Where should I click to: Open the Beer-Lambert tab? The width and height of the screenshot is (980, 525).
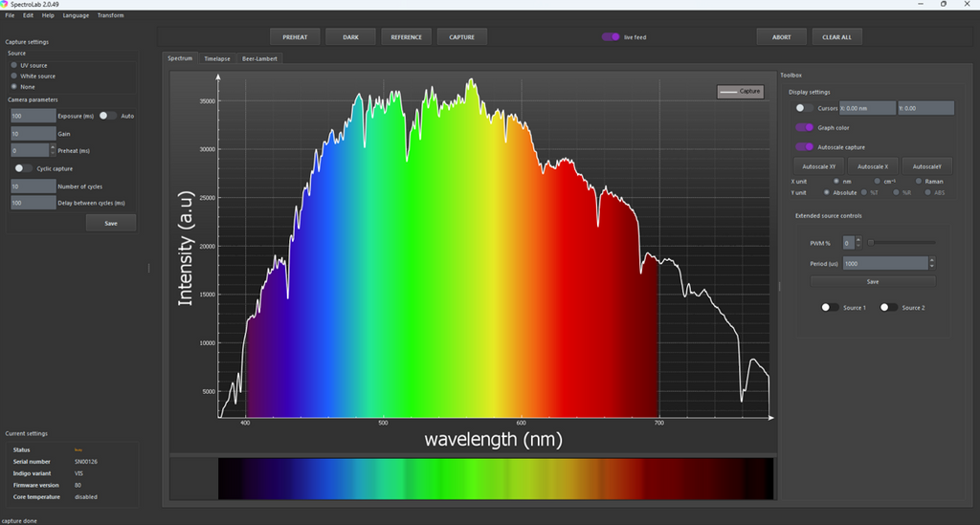point(261,58)
